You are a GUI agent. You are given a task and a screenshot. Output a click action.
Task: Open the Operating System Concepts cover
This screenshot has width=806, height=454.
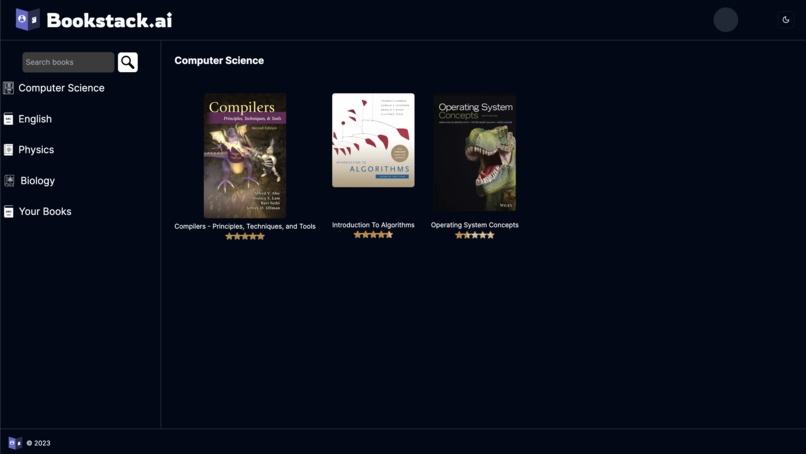coord(474,152)
